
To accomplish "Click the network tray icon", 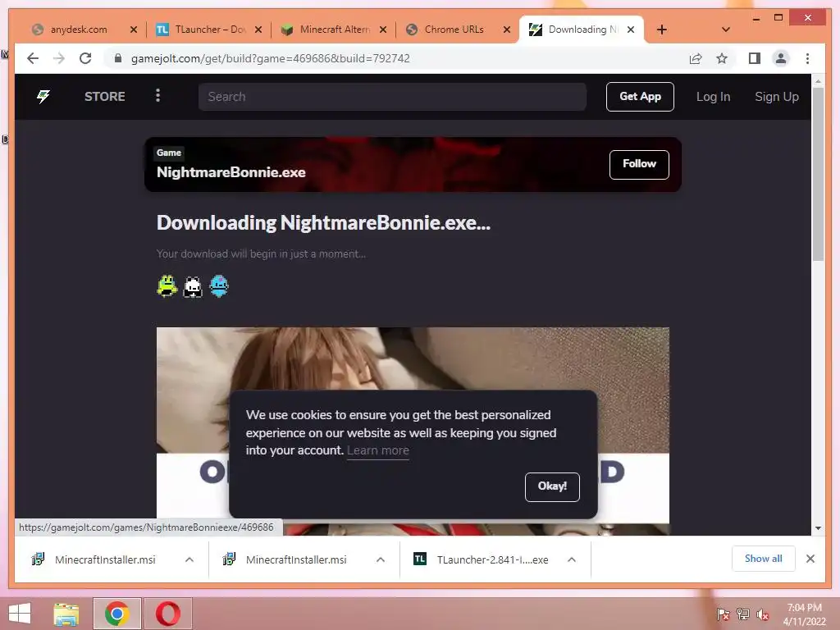I will tap(743, 614).
